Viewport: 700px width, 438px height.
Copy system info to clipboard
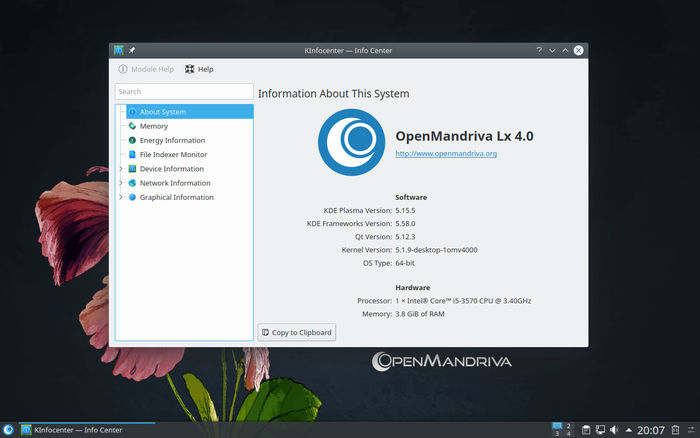(297, 332)
